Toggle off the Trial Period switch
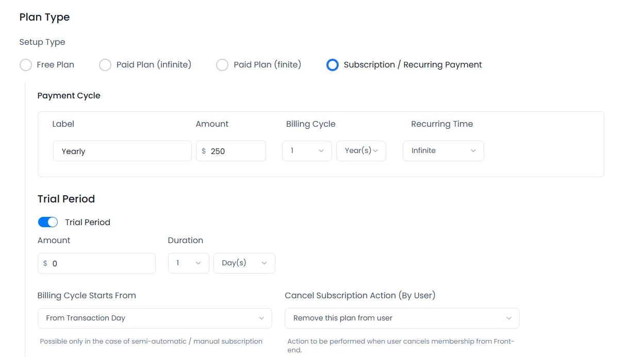The width and height of the screenshot is (644, 357). tap(48, 222)
